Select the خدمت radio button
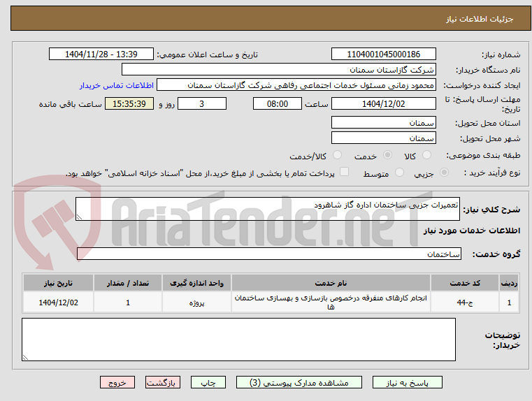The width and height of the screenshot is (532, 401). (387, 155)
